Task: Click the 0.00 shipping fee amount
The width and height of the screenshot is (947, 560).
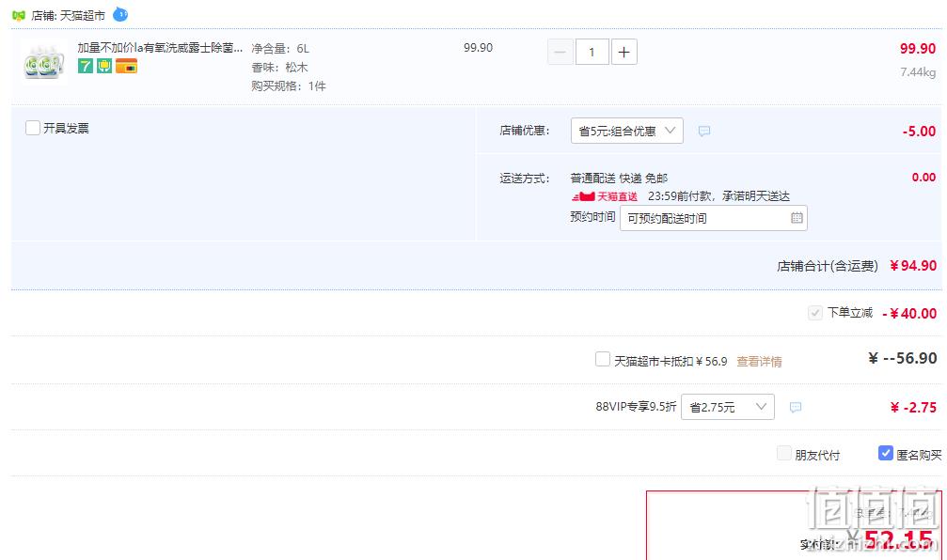Action: tap(924, 178)
